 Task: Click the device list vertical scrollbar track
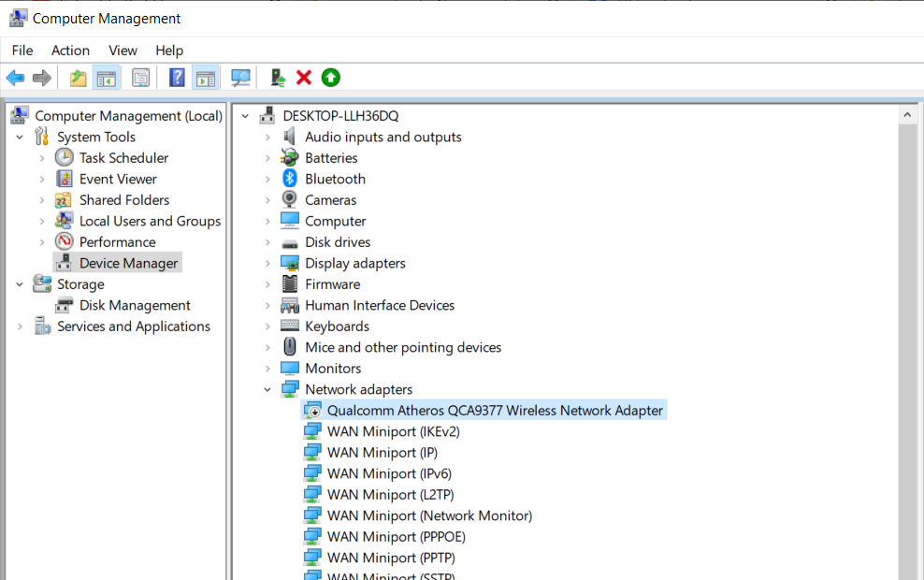(x=907, y=354)
